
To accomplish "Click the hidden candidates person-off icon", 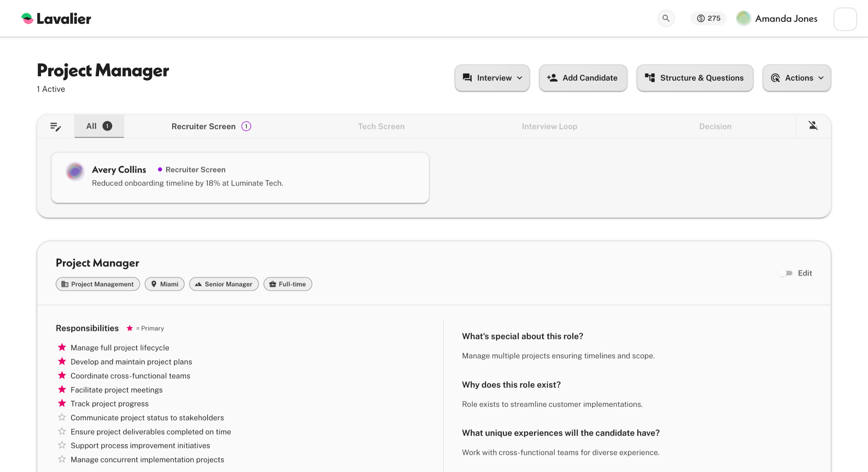I will (813, 126).
